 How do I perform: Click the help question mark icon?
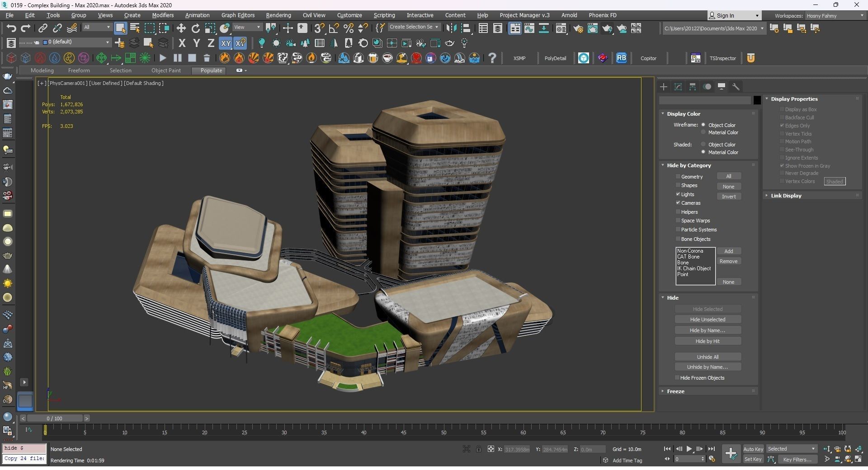coord(492,58)
